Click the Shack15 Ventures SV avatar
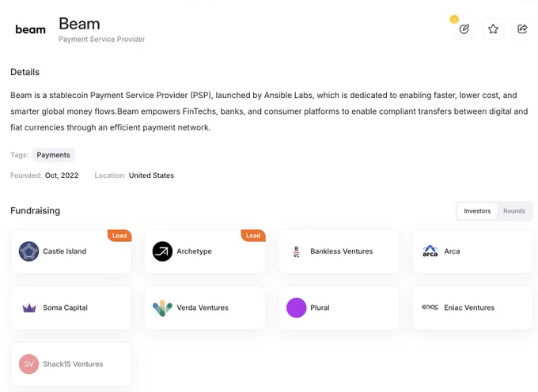Viewport: 538px width, 392px height. 28,364
